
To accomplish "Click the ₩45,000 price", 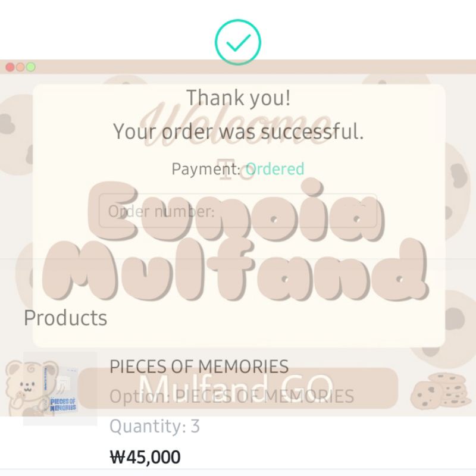I will coord(145,457).
